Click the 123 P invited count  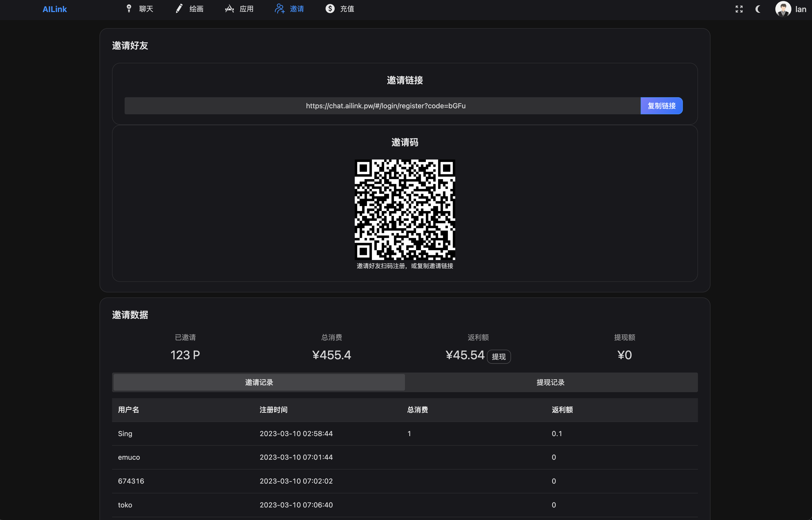185,355
